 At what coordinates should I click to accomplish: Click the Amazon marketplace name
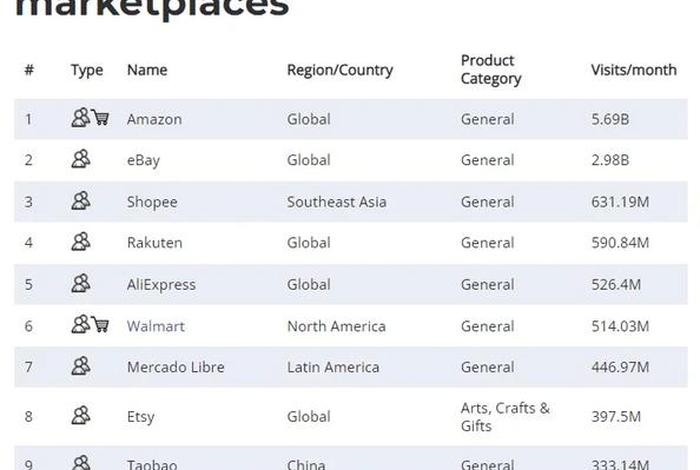[154, 119]
